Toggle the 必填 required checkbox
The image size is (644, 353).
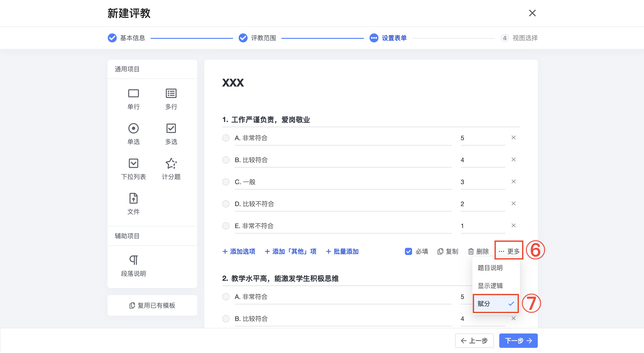coord(408,251)
